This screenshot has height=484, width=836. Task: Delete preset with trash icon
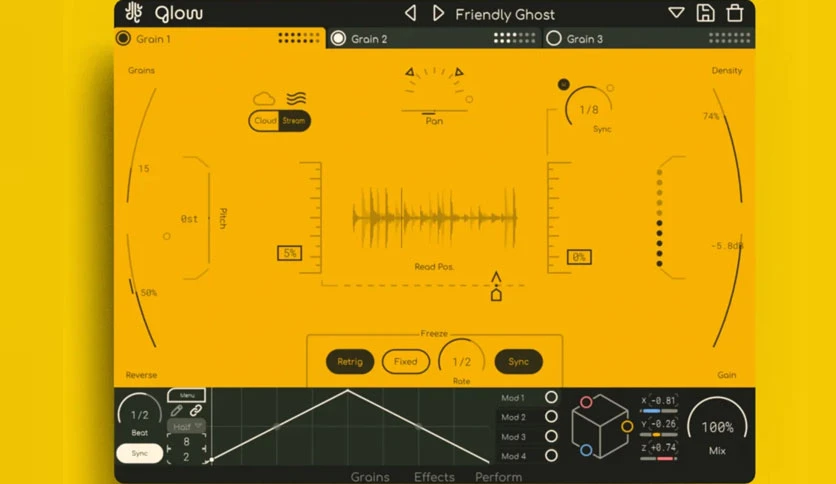(x=735, y=13)
